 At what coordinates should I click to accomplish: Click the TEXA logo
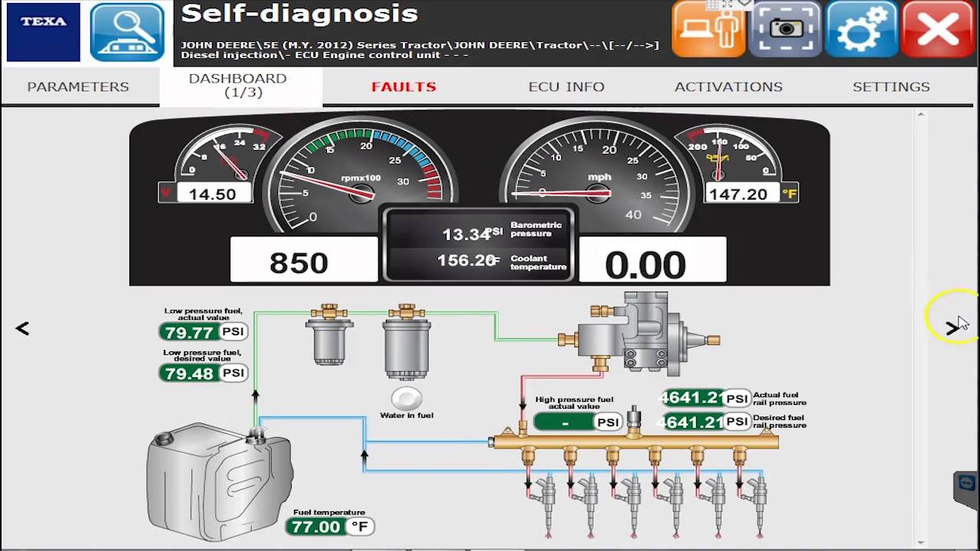coord(43,32)
